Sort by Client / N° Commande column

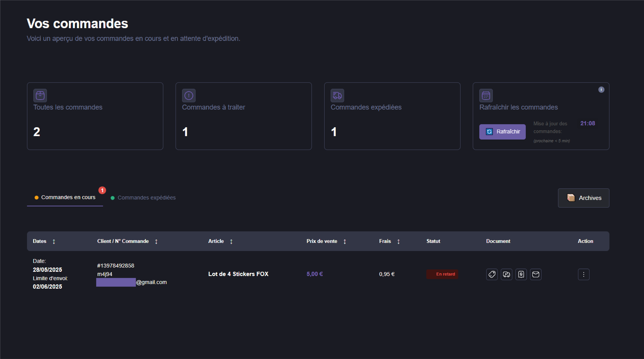tap(156, 241)
